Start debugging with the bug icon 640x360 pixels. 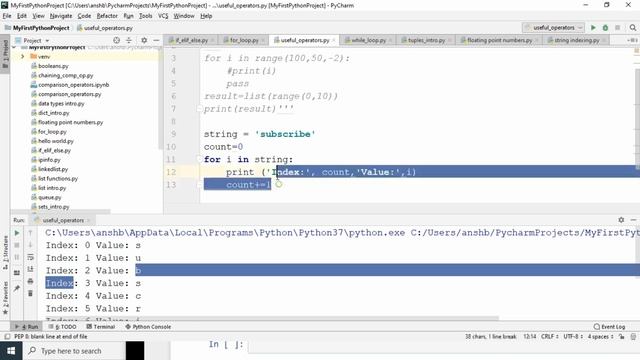[x=605, y=28]
